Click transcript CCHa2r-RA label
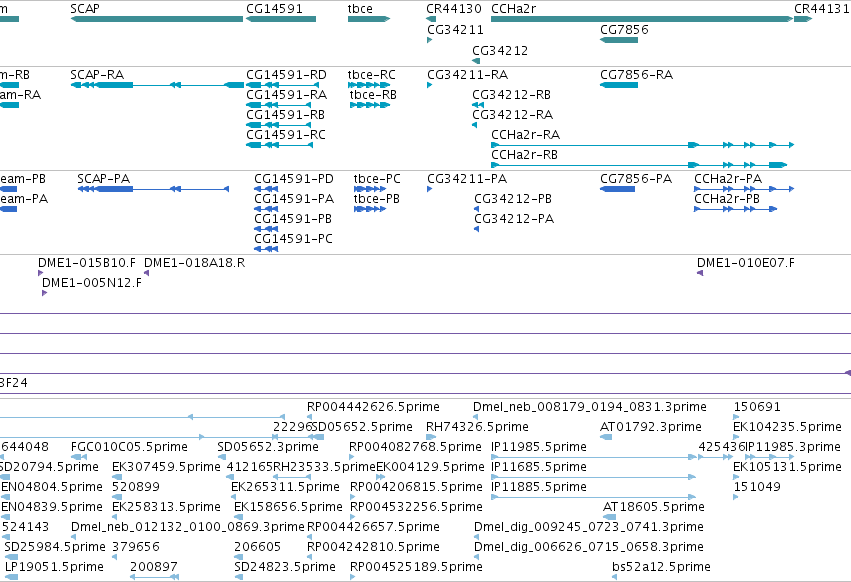851x582 pixels. click(525, 135)
